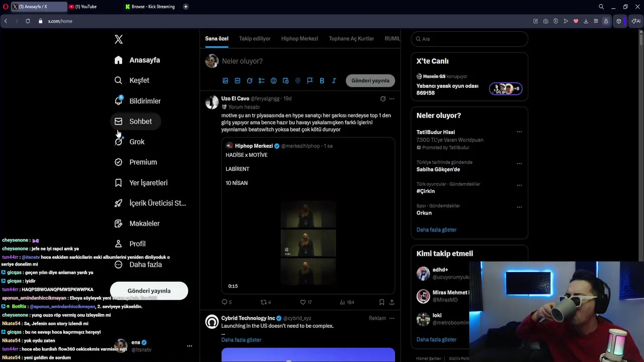Show more trends under Neler oluyor
Screen dimensions: 644x362
(x=436, y=230)
